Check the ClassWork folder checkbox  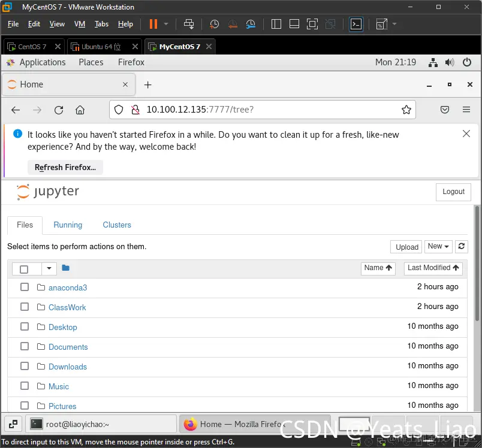click(x=25, y=307)
